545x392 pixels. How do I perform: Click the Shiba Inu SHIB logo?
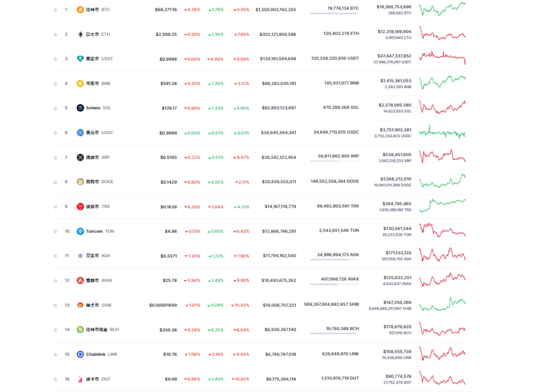coord(80,305)
